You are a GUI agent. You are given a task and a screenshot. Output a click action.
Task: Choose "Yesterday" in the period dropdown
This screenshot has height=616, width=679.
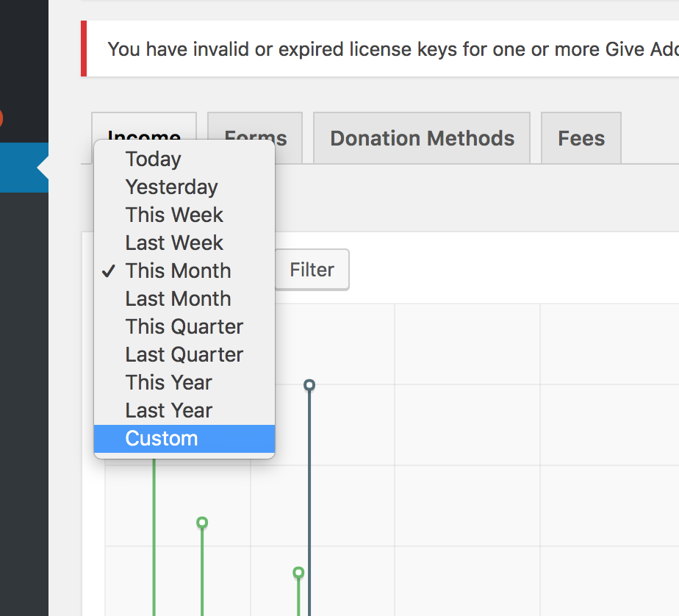[x=171, y=187]
